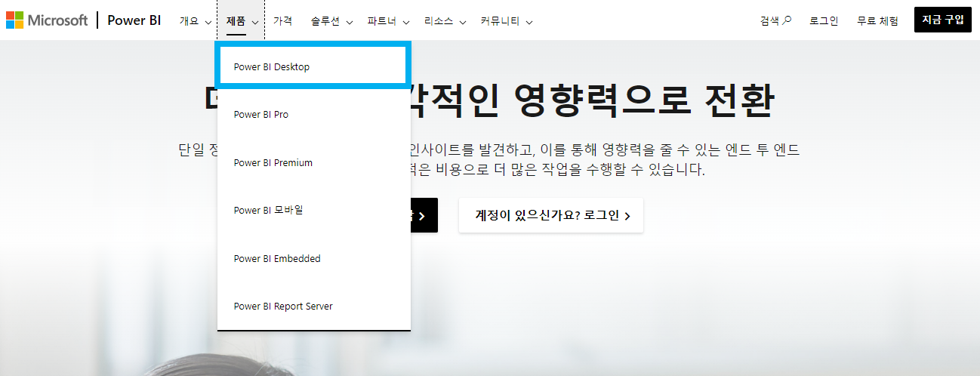Select Power BI 모바일 from menu
Image resolution: width=980 pixels, height=376 pixels.
[x=313, y=210]
